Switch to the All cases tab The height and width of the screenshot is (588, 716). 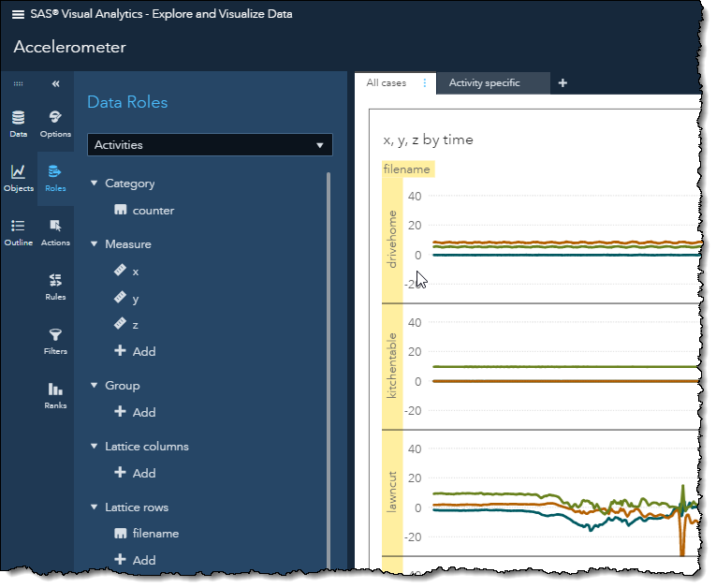pyautogui.click(x=386, y=82)
